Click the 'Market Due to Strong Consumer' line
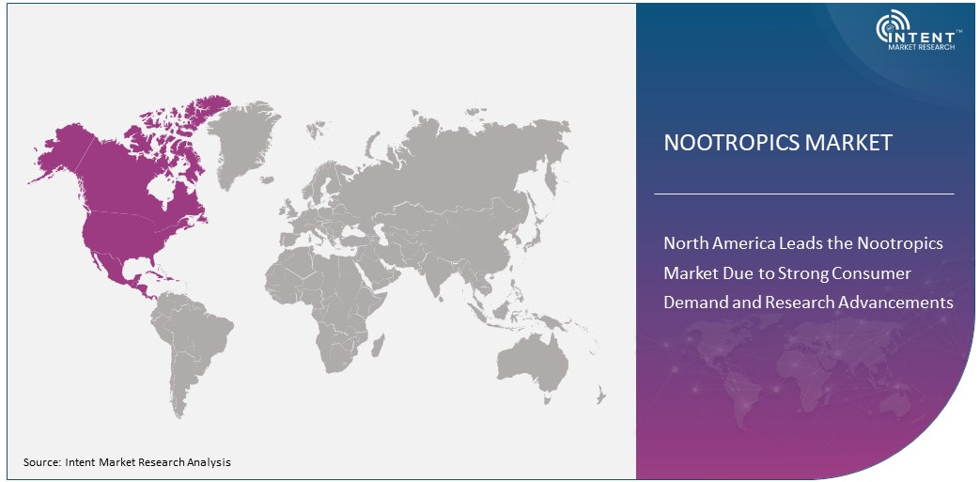Image resolution: width=980 pixels, height=482 pixels. click(786, 273)
